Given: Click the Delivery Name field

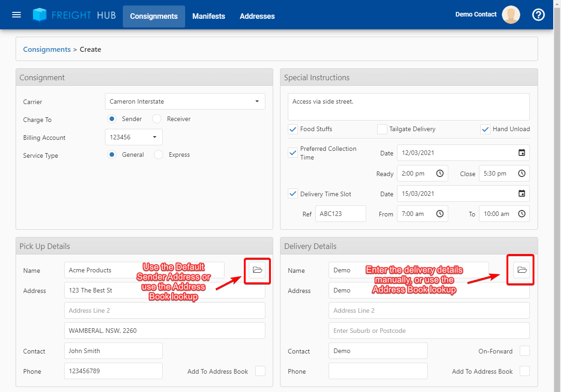Looking at the screenshot, I should pyautogui.click(x=409, y=270).
